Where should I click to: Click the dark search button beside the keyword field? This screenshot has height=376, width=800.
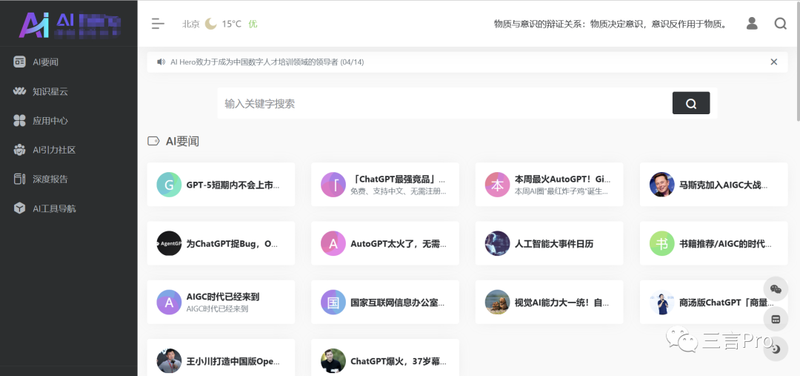tap(691, 103)
